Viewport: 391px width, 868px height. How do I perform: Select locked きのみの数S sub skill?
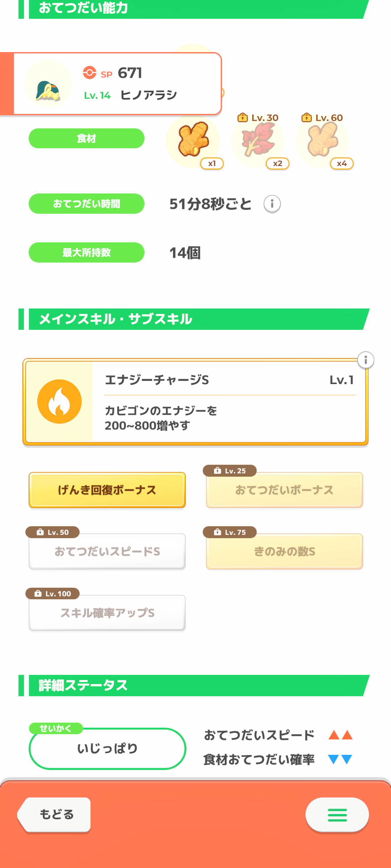coord(285,552)
